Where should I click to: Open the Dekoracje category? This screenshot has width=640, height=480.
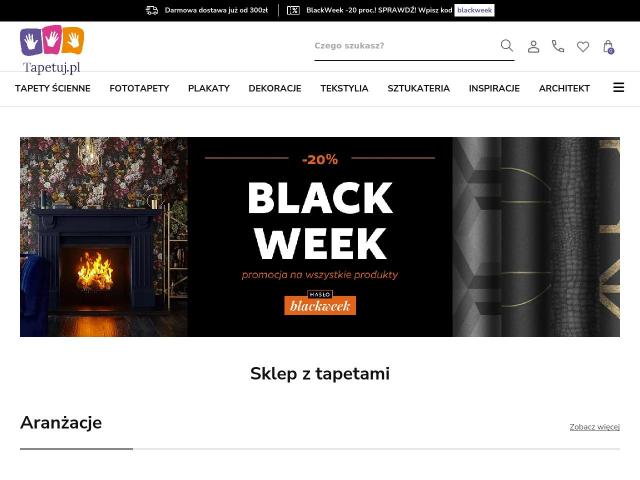(275, 88)
